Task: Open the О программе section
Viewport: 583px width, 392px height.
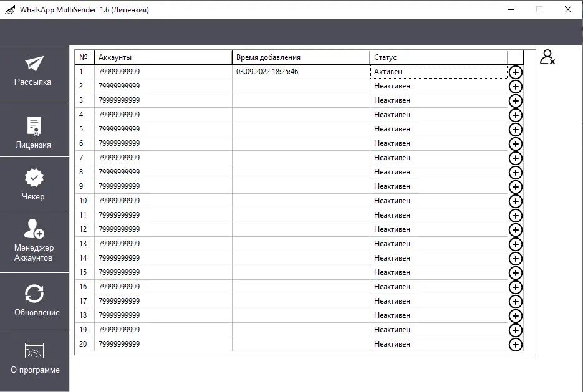Action: click(34, 360)
